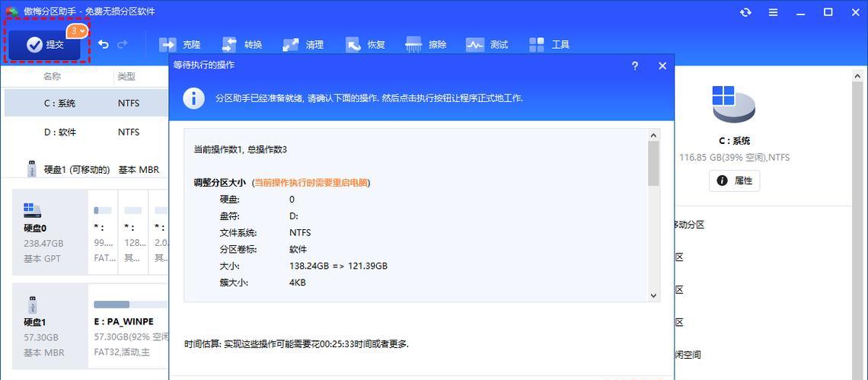This screenshot has height=380, width=868.
Task: Click the 当前操作数1, 总操作数3 text
Action: point(241,149)
